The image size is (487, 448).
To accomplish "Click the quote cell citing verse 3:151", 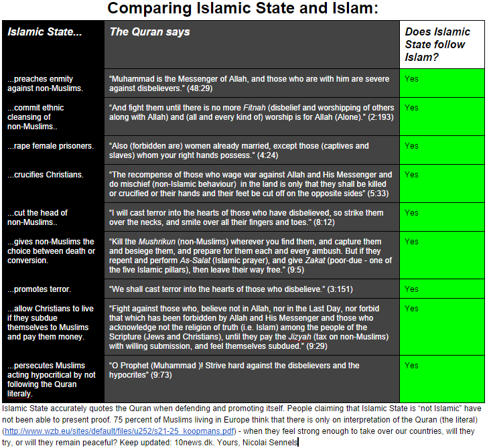I will coord(251,289).
